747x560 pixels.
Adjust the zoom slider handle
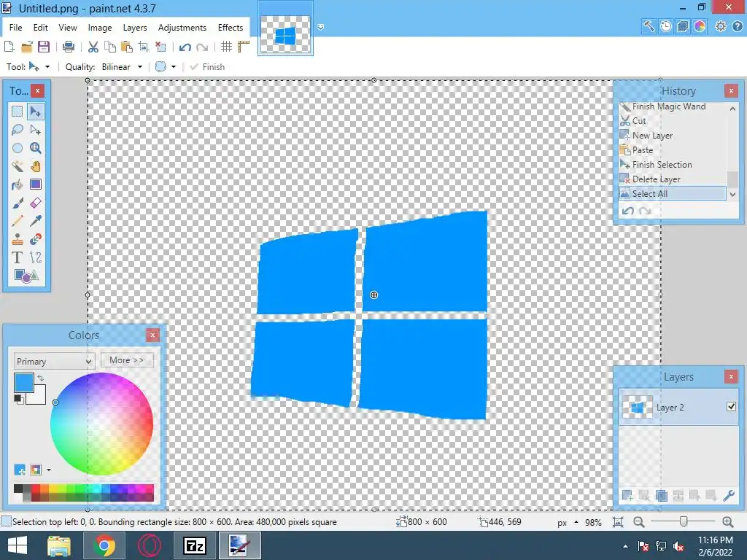point(684,521)
